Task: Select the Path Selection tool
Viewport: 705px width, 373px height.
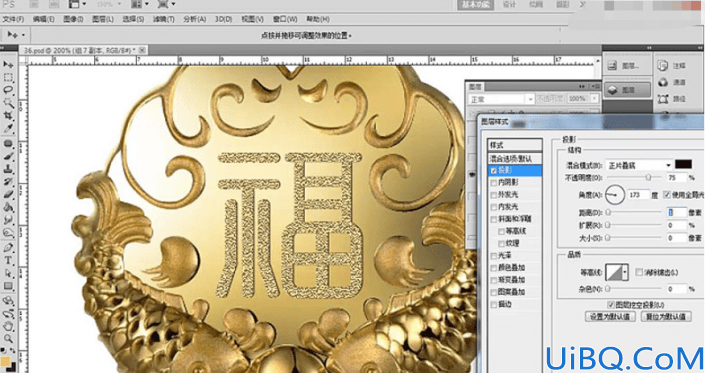Action: (8, 273)
